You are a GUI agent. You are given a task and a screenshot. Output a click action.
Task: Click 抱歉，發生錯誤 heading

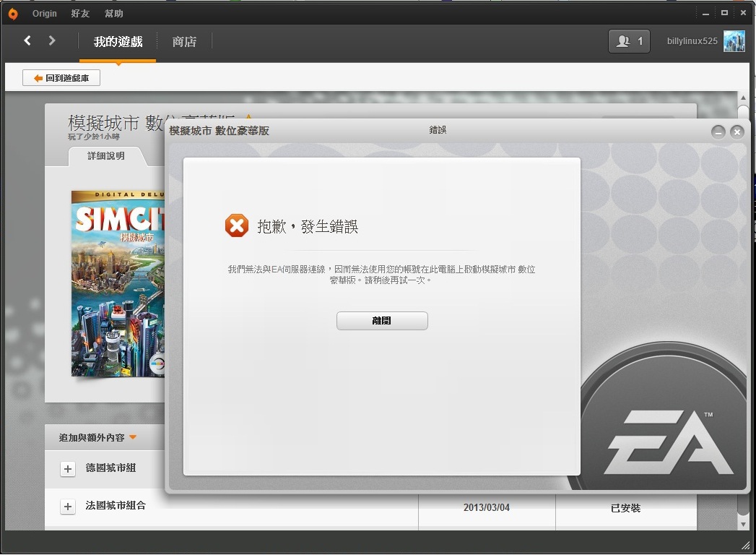tap(308, 226)
